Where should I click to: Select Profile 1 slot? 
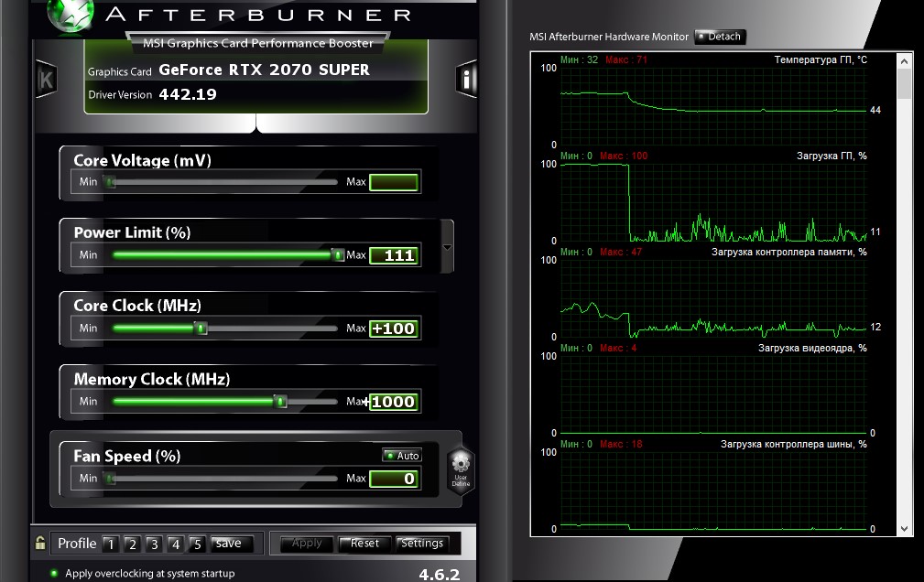[110, 544]
